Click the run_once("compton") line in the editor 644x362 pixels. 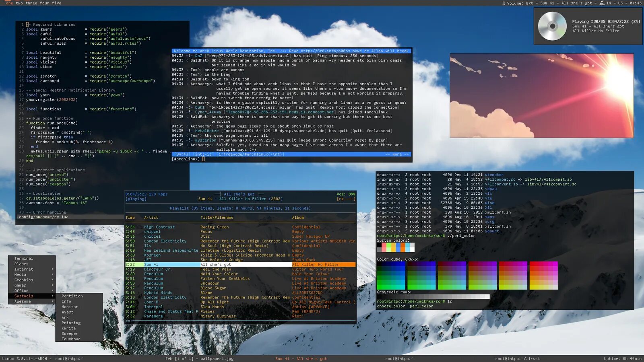pyautogui.click(x=48, y=184)
